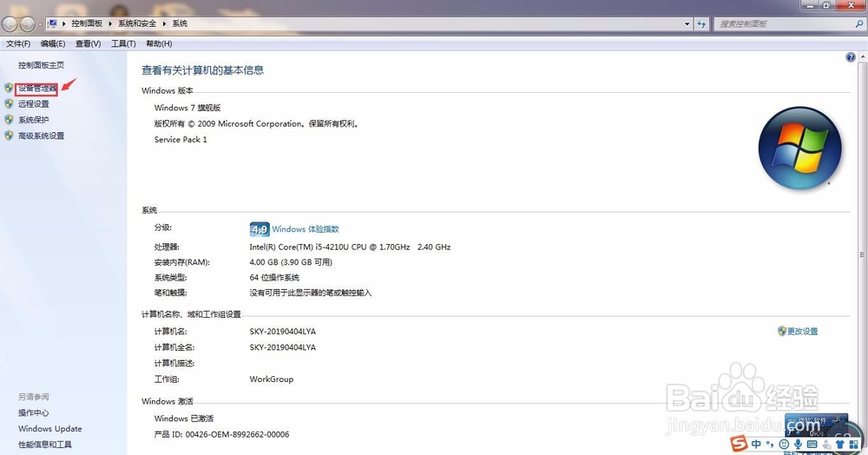Select the computer name SKY-20190404LYA
The width and height of the screenshot is (868, 455).
coord(282,332)
